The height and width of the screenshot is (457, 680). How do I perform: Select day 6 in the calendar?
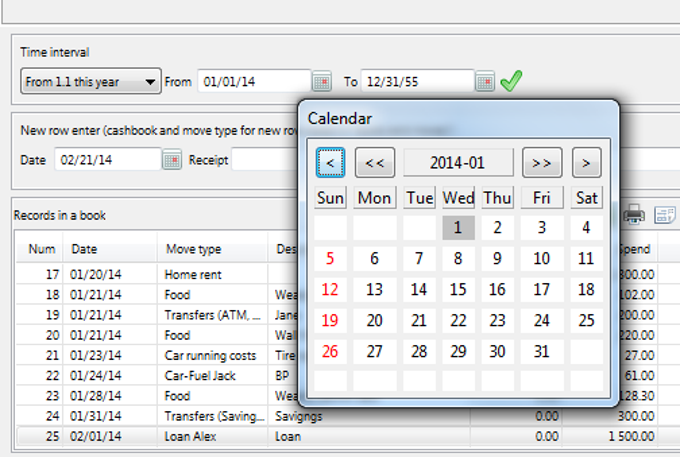375,259
